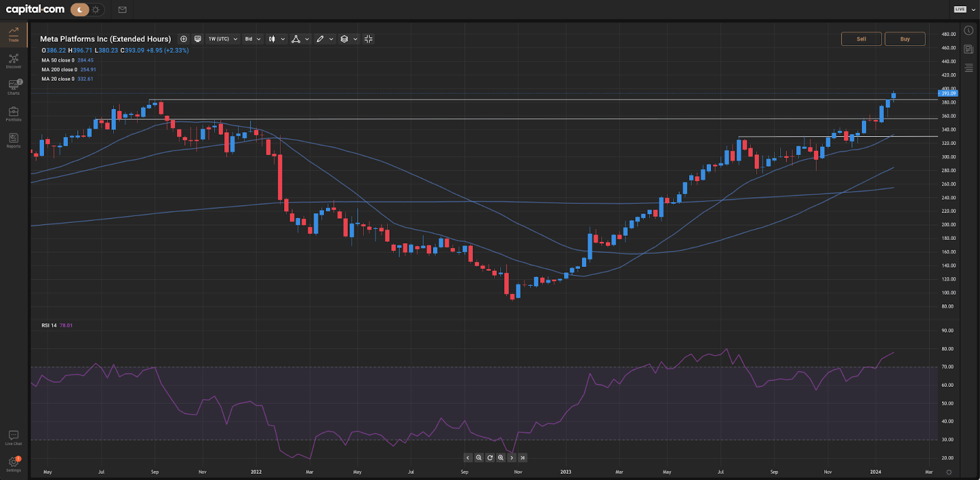
Task: Zoom out the chart
Action: (479, 457)
